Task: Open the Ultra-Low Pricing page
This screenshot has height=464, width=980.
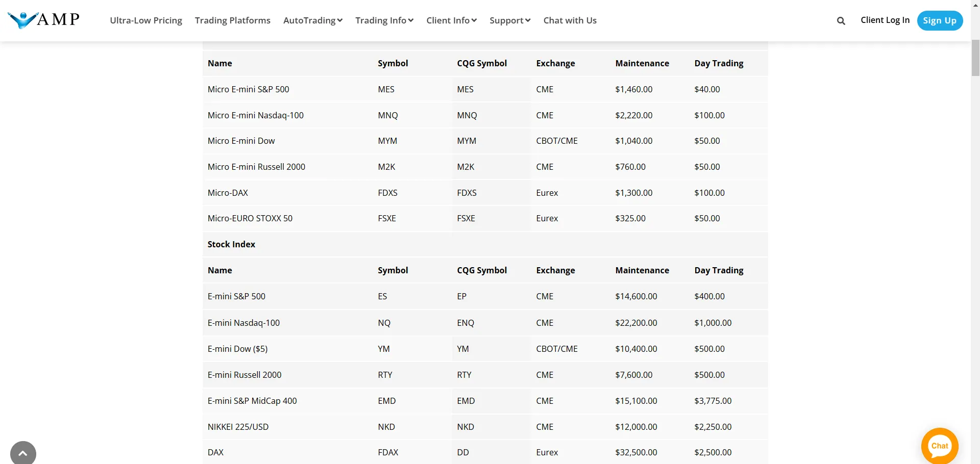Action: (146, 20)
